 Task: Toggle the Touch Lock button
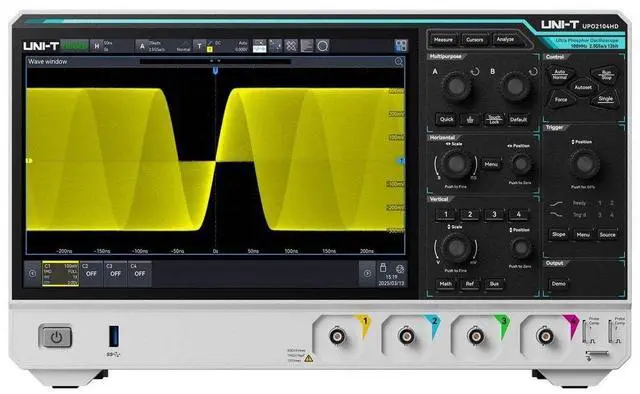coord(494,120)
